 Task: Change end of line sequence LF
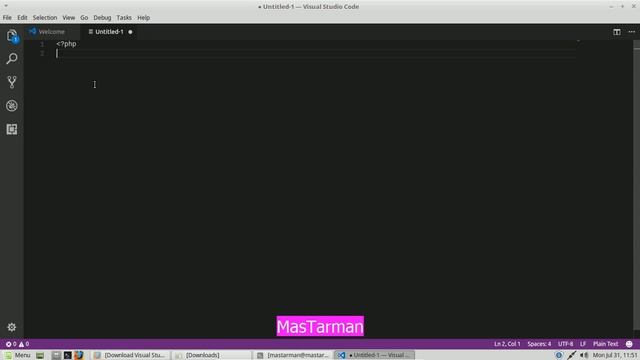[583, 344]
